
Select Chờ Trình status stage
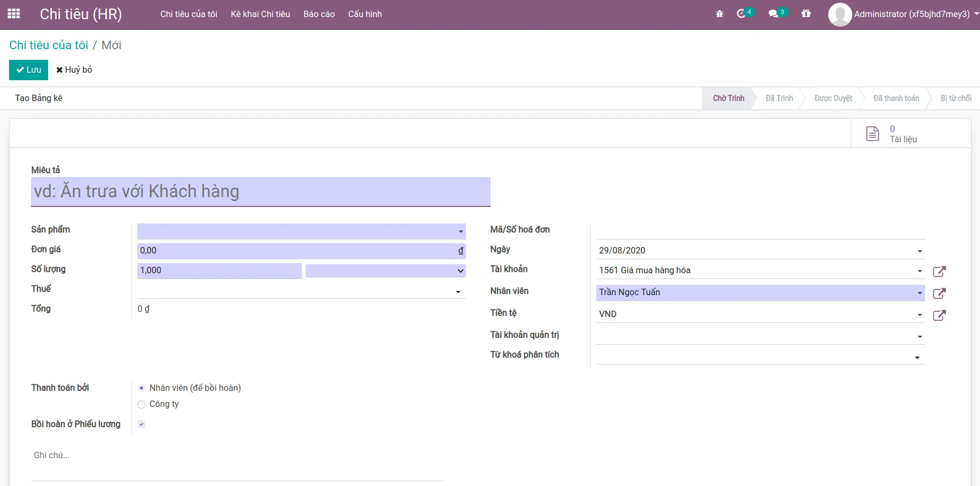click(728, 98)
